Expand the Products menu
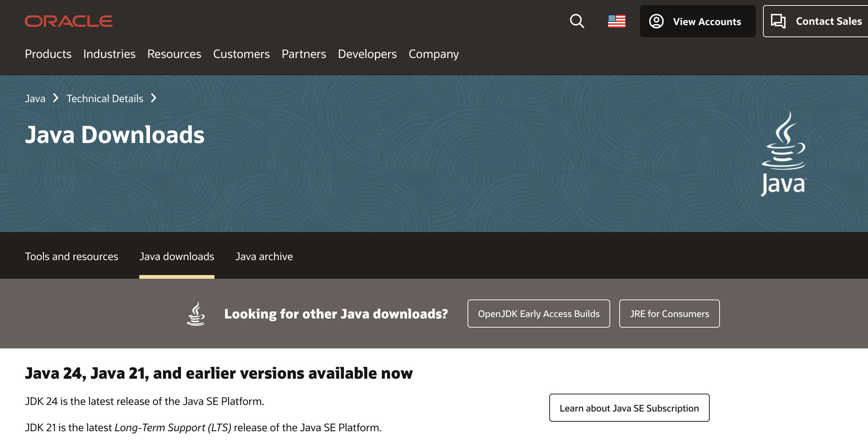Viewport: 868px width, 448px height. point(48,54)
